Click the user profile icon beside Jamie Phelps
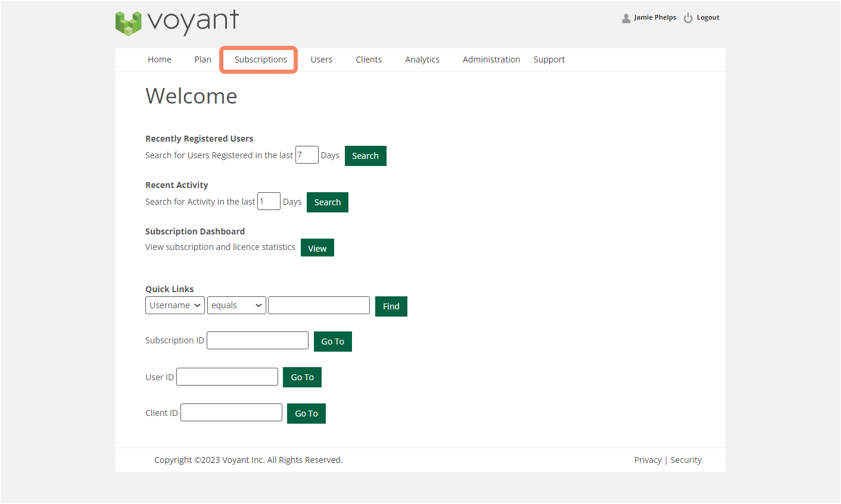This screenshot has width=841, height=504. pyautogui.click(x=626, y=18)
